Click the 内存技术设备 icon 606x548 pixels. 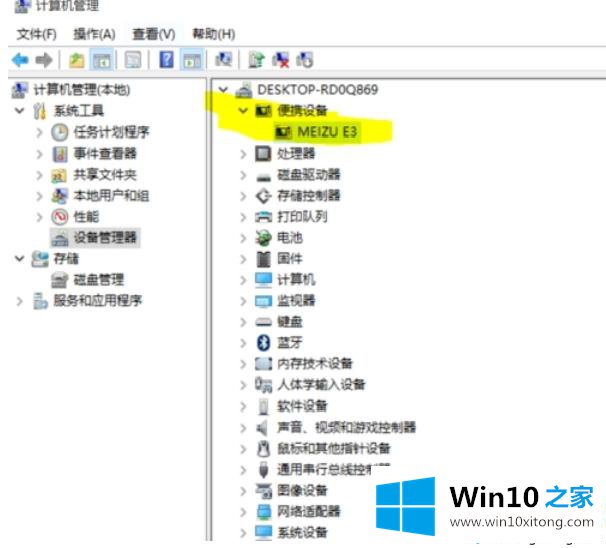tap(264, 364)
